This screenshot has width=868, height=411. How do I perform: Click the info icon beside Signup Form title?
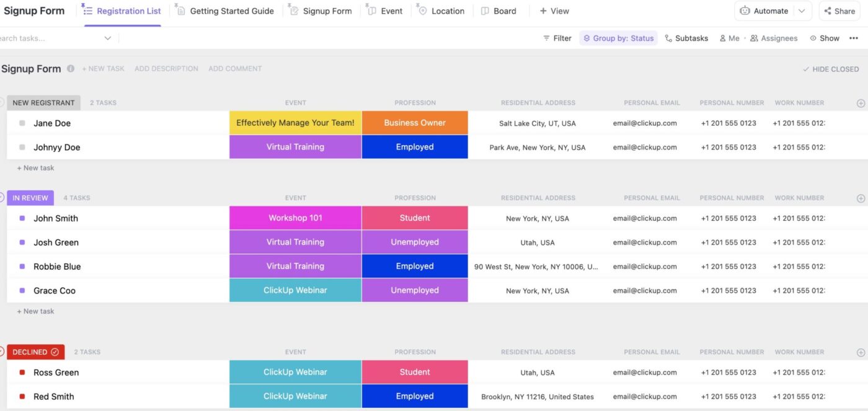click(x=71, y=69)
